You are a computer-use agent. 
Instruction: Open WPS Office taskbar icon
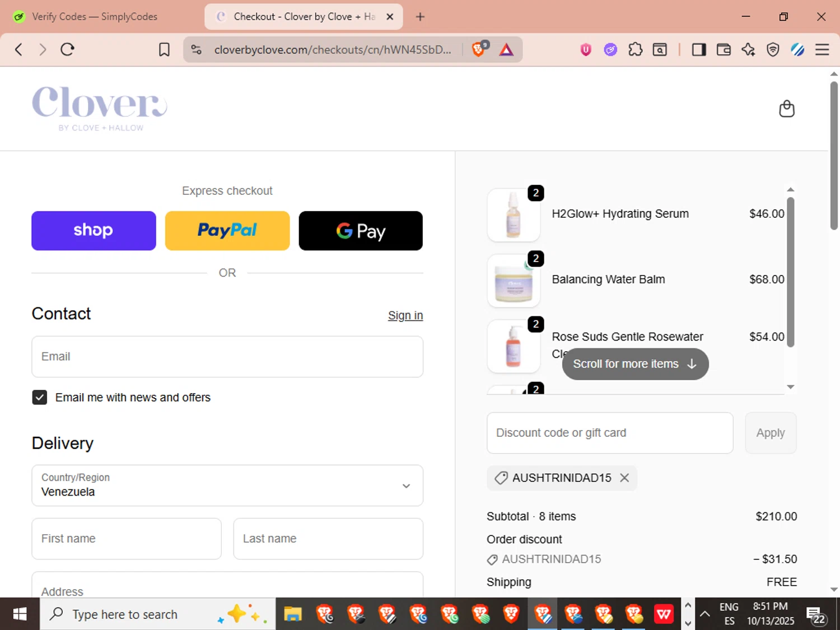tap(664, 614)
